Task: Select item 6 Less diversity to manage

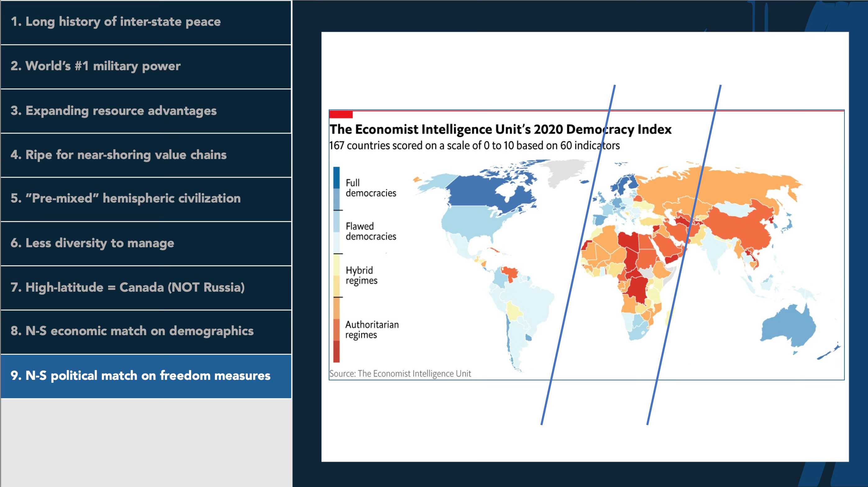Action: [146, 243]
